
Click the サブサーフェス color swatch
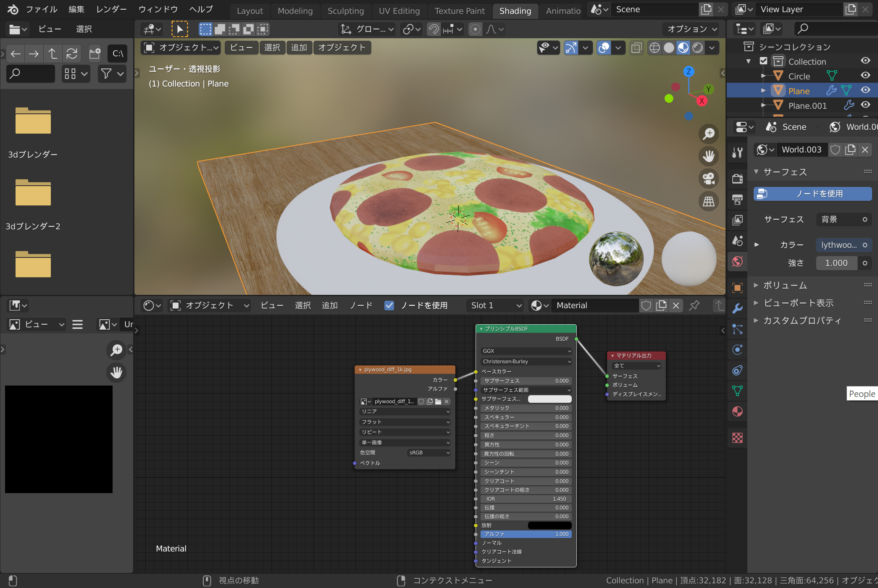pyautogui.click(x=549, y=399)
